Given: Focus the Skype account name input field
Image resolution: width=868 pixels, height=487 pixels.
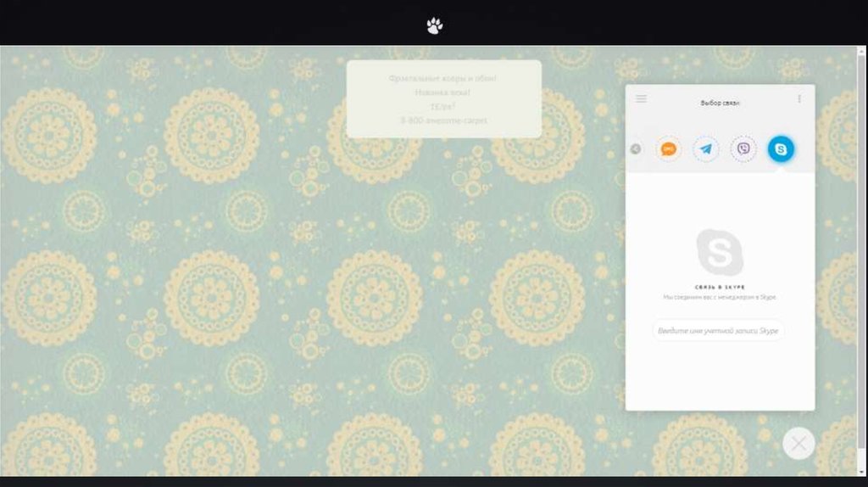Looking at the screenshot, I should (719, 331).
